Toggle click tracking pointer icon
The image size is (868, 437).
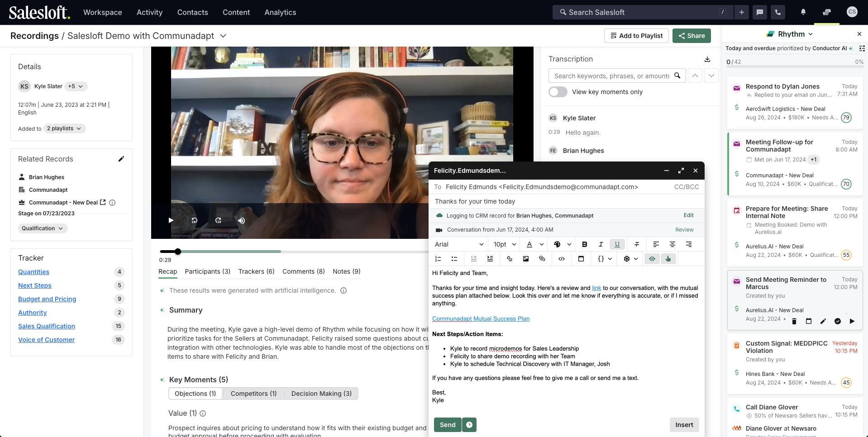pos(668,259)
